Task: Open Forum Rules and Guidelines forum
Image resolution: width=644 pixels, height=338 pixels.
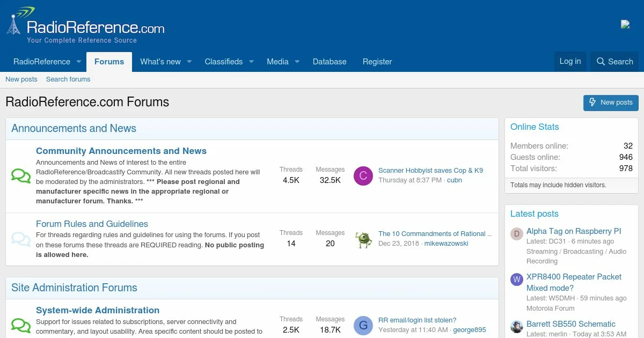Action: [92, 224]
